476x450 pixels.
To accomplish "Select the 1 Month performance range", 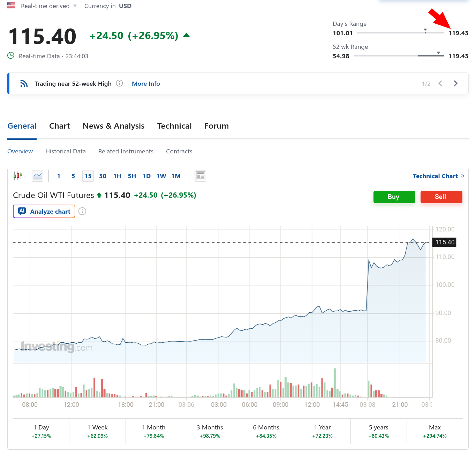I will [154, 431].
